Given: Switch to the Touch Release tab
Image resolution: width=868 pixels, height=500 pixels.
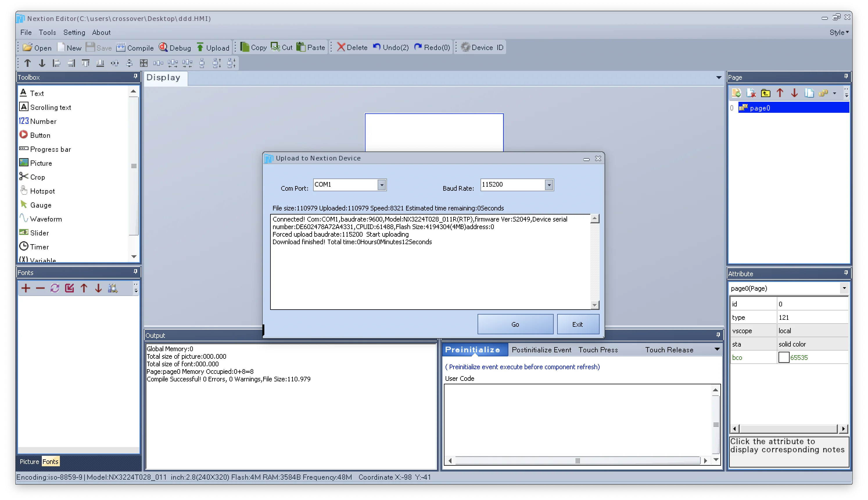Looking at the screenshot, I should pyautogui.click(x=669, y=350).
